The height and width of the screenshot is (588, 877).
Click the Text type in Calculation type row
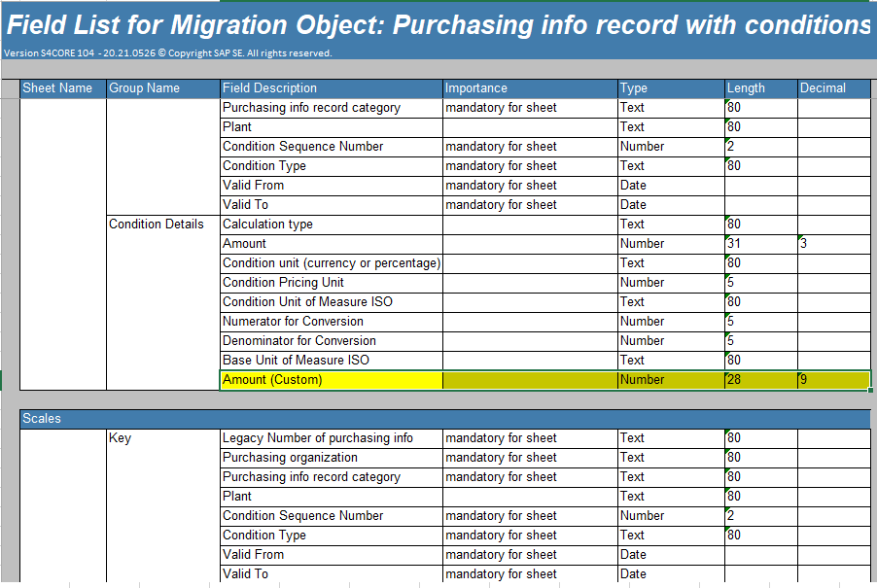(x=671, y=225)
